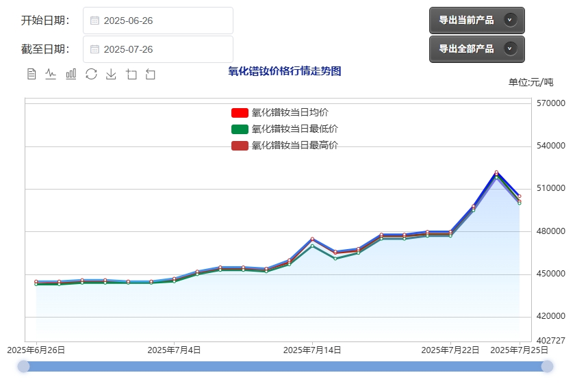This screenshot has height=388, width=588.
Task: Click calendar icon in start date field
Action: tap(94, 21)
